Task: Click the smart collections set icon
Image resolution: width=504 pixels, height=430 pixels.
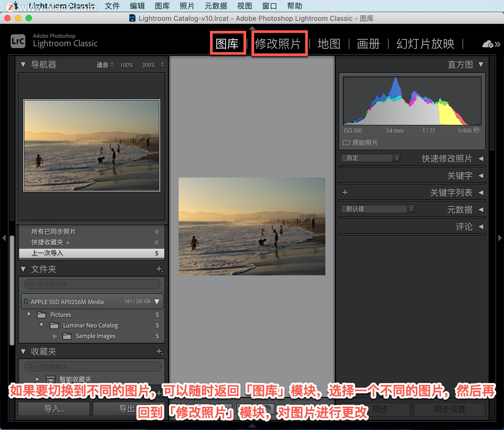Action: (51, 379)
